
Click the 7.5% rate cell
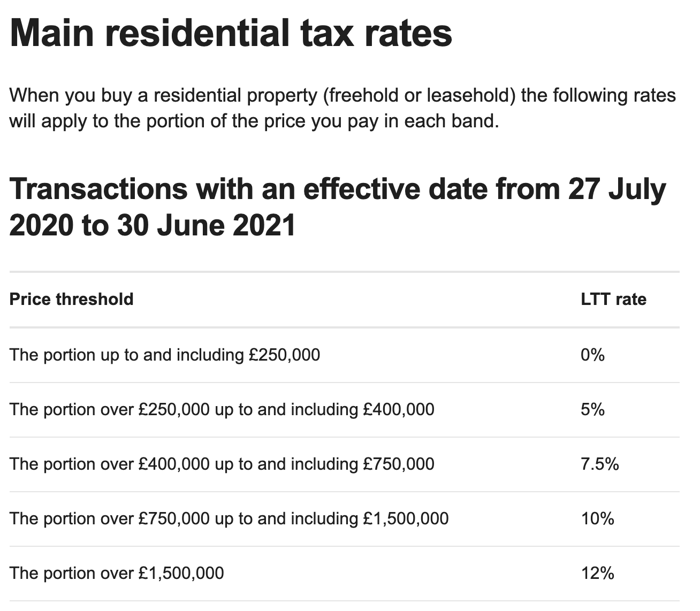[599, 464]
